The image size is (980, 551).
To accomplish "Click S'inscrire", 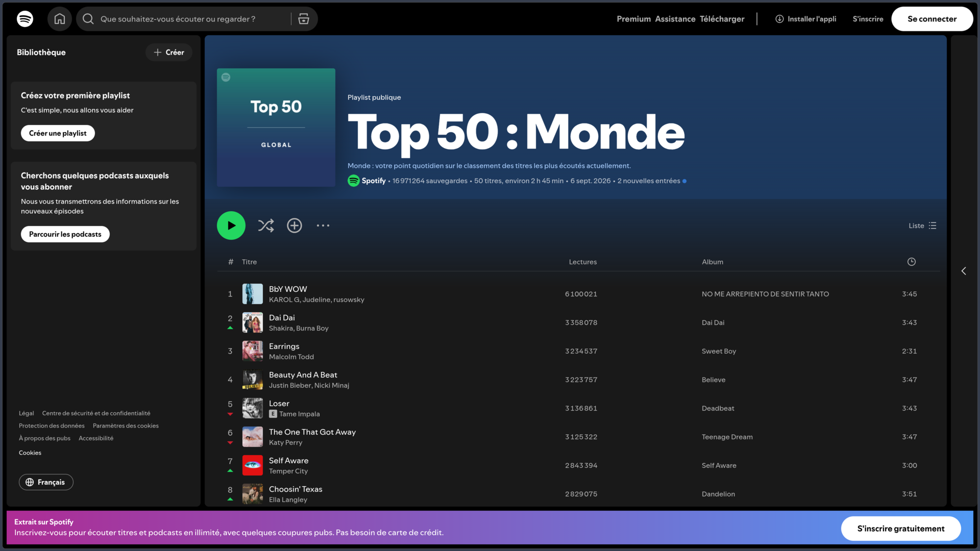I will 868,19.
